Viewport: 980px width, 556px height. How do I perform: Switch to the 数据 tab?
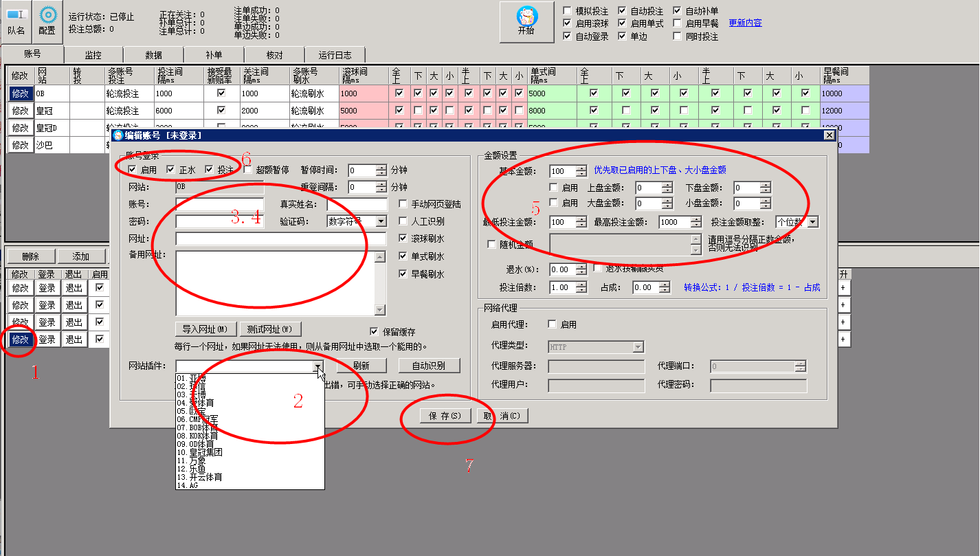(154, 55)
